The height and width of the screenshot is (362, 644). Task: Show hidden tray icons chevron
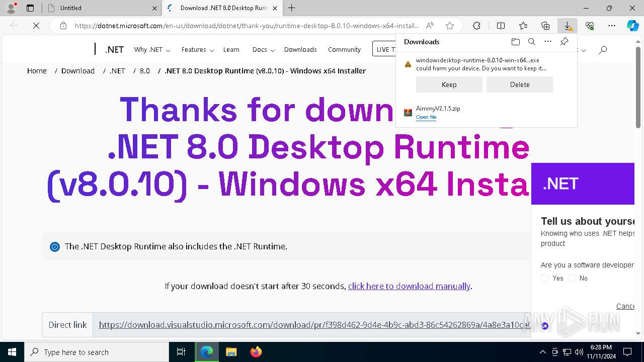[x=542, y=352]
